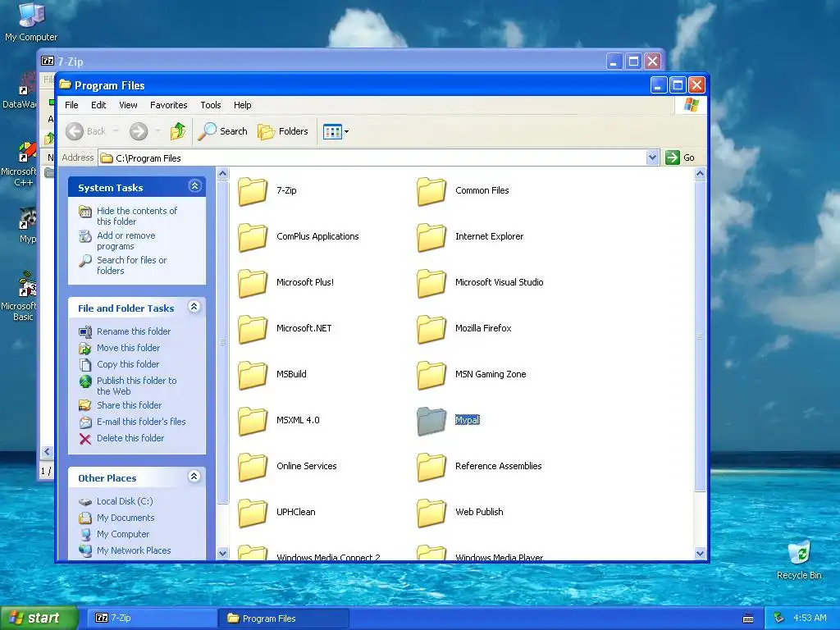Screen dimensions: 840x630
Task: Toggle the Folders pane button
Action: 283,131
